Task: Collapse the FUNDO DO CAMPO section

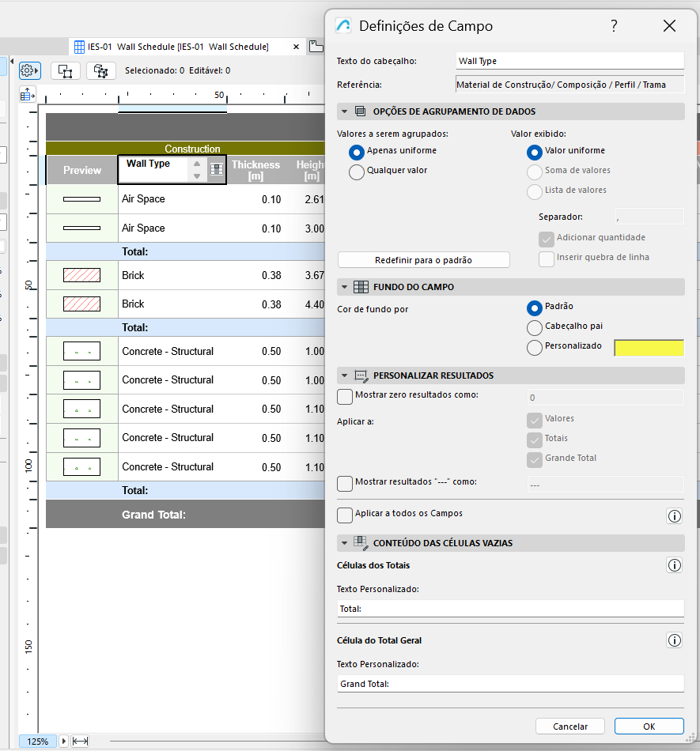Action: point(343,286)
